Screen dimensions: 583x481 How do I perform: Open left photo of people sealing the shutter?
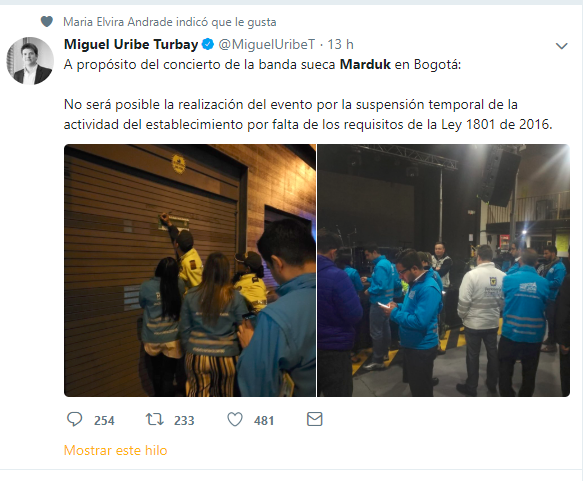coord(190,270)
